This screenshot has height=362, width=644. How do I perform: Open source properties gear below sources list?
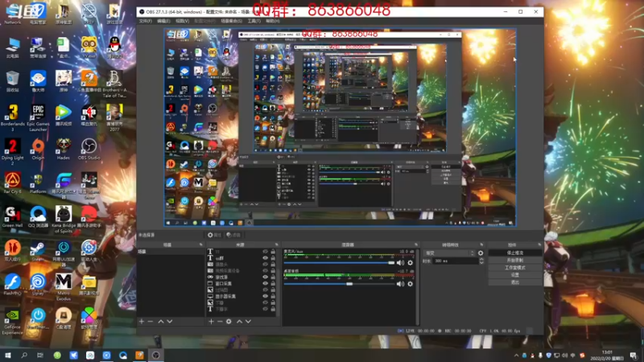click(x=229, y=321)
